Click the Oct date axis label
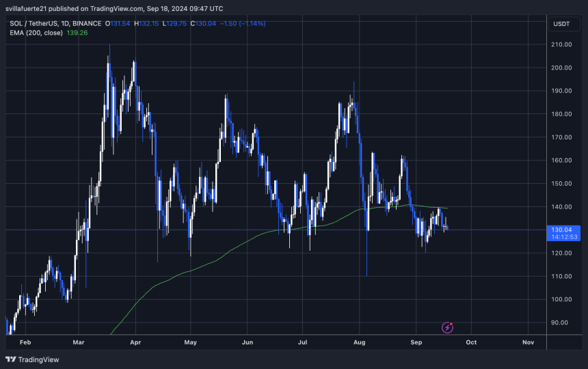This screenshot has height=369, width=588. (x=471, y=342)
